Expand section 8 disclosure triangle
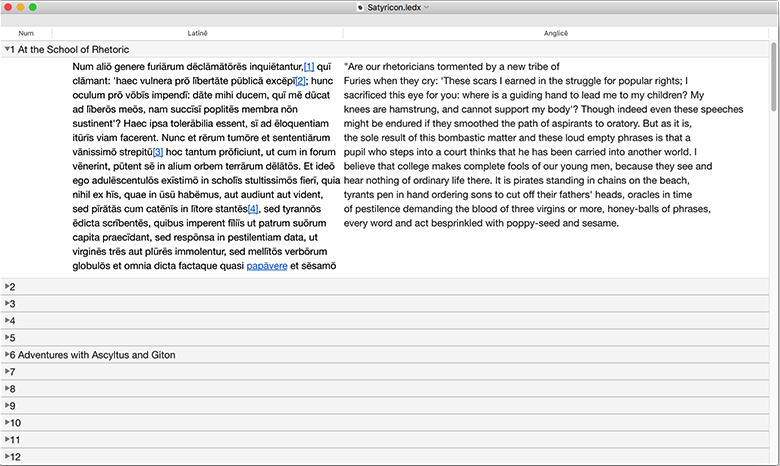 [7, 388]
